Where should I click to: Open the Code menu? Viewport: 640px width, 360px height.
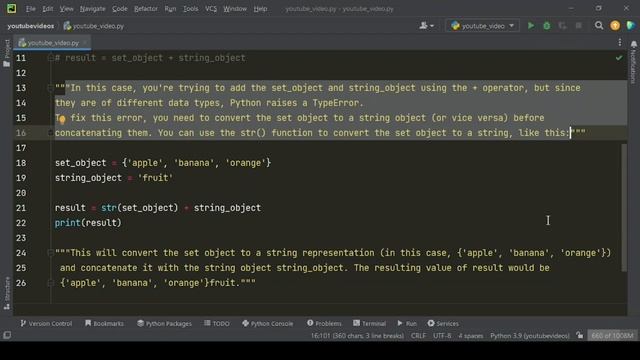tap(120, 9)
